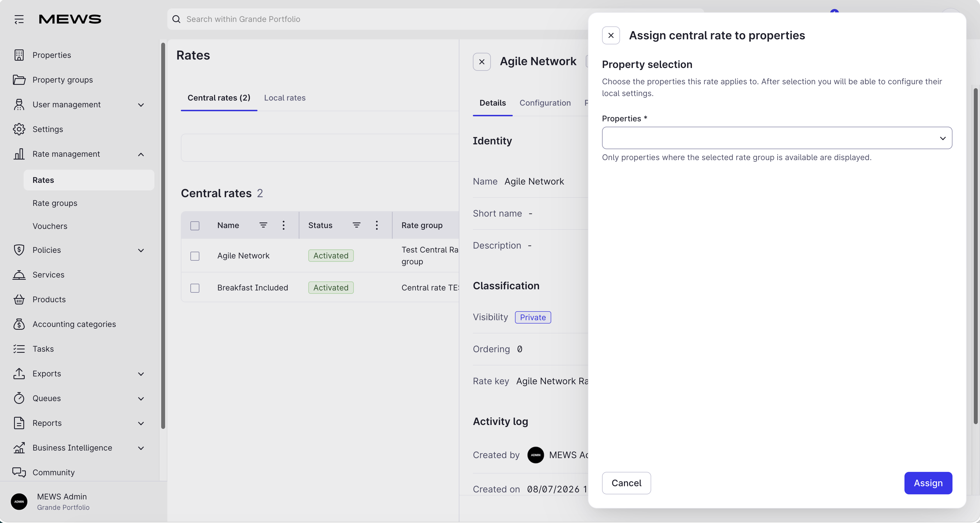Tick the Breakfast Included row checkbox
980x523 pixels.
195,288
